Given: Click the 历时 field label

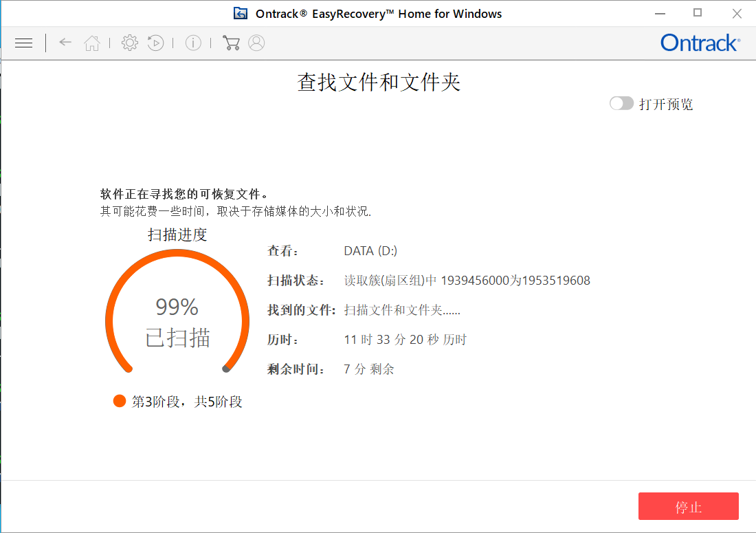Looking at the screenshot, I should coord(283,340).
